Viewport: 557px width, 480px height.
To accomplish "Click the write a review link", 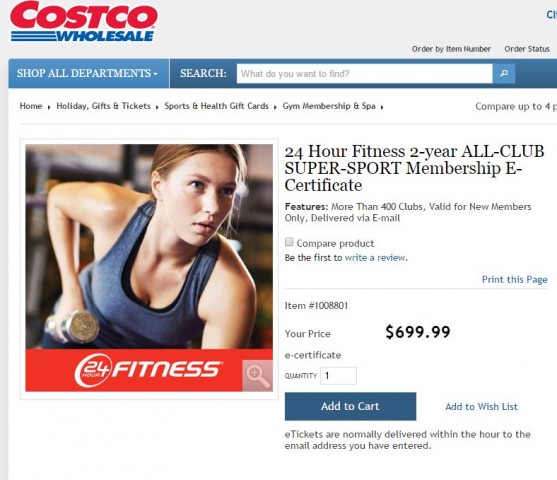I will click(375, 258).
